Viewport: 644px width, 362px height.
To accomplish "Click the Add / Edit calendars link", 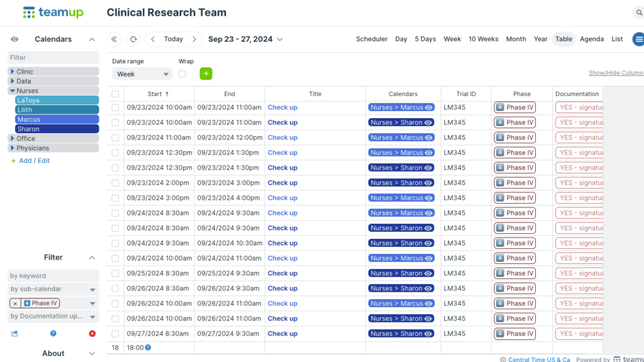I will coord(34,161).
